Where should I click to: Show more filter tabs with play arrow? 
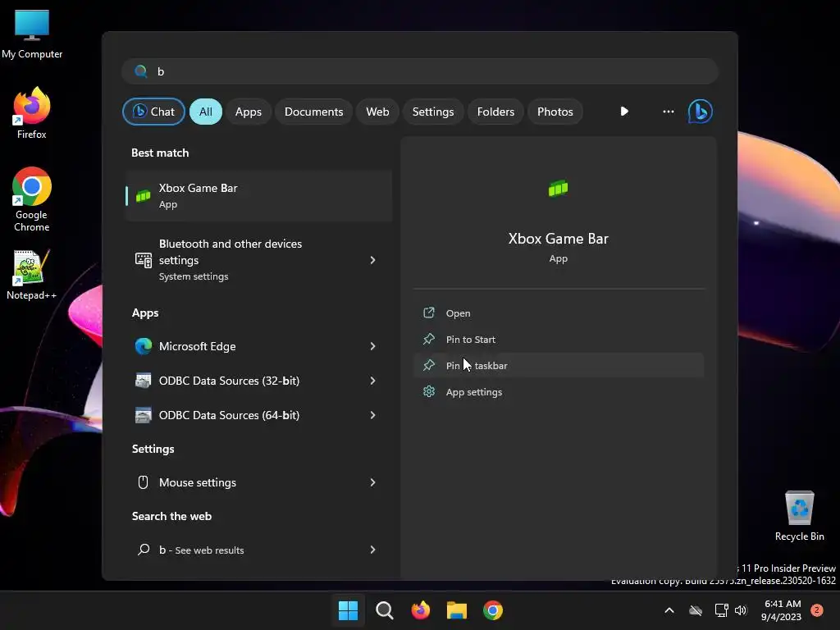pos(624,112)
